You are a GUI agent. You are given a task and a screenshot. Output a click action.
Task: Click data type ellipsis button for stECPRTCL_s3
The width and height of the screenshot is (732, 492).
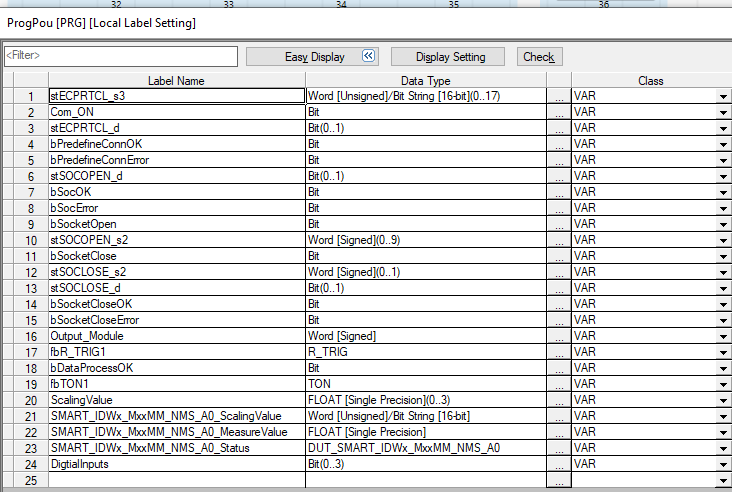pos(559,97)
